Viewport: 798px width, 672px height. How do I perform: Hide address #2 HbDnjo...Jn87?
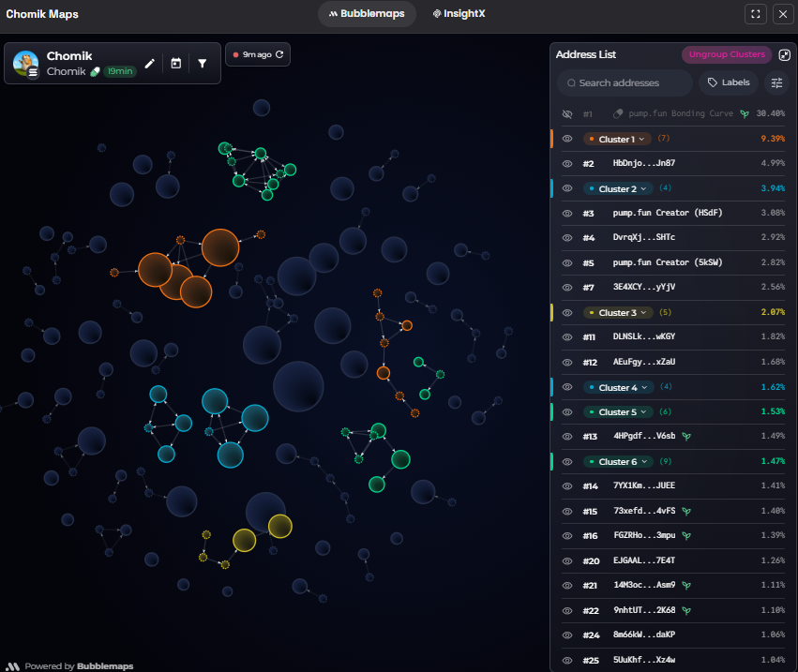(567, 164)
